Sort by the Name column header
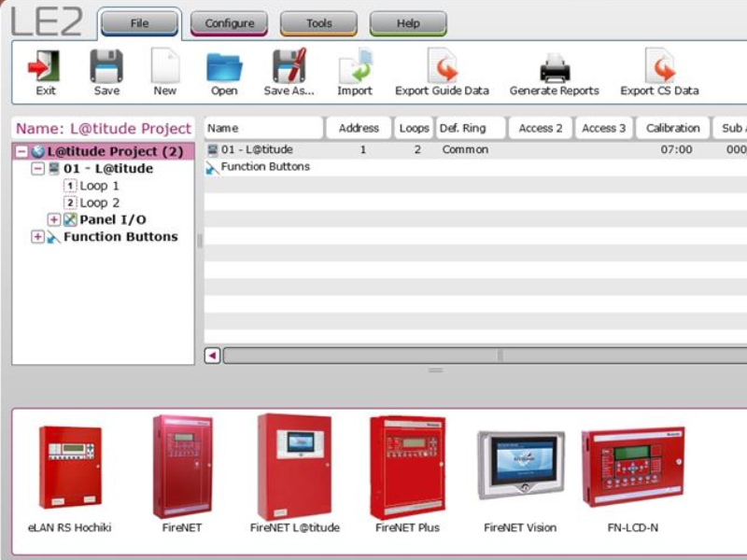747x560 pixels. 263,128
